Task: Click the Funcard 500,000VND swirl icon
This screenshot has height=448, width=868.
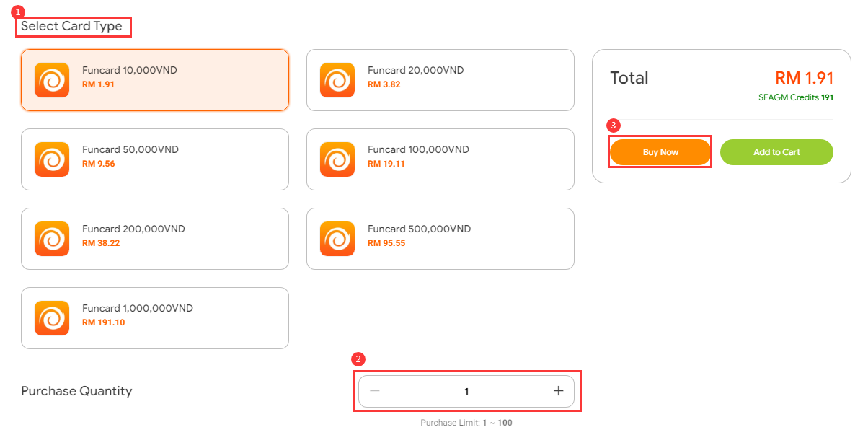Action: [337, 239]
